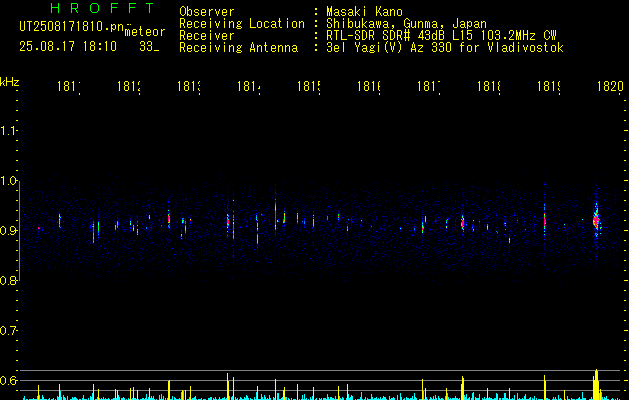This screenshot has width=629, height=400.
Task: Click the bright meteor echo near 1820
Action: click(x=596, y=220)
